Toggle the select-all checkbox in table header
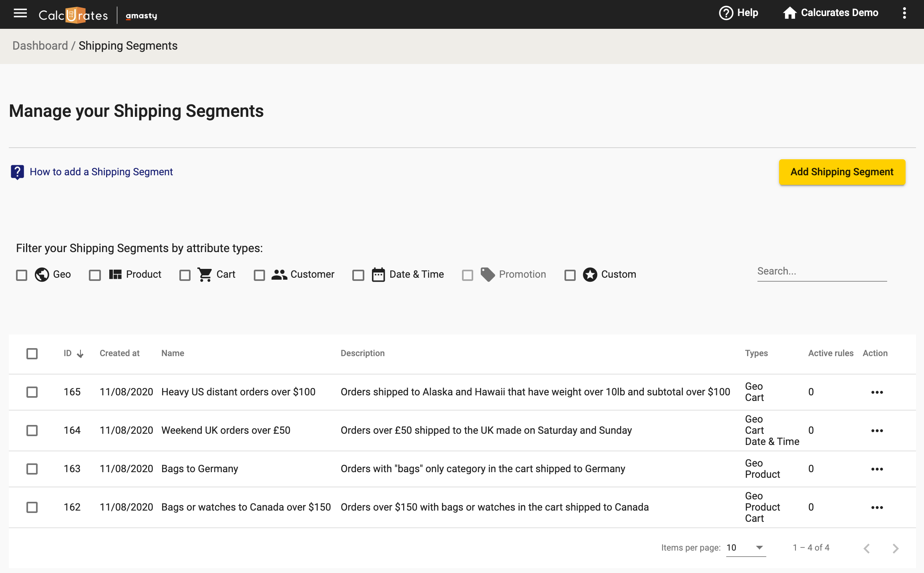The height and width of the screenshot is (573, 924). coord(32,354)
